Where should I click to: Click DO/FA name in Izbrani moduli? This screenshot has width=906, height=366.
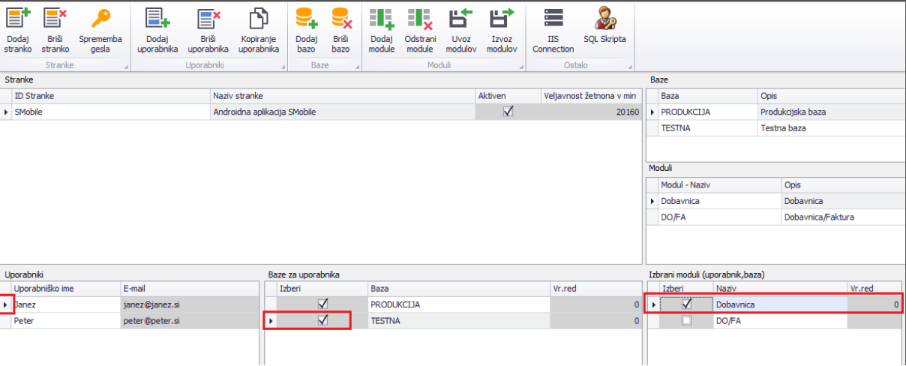coord(780,320)
